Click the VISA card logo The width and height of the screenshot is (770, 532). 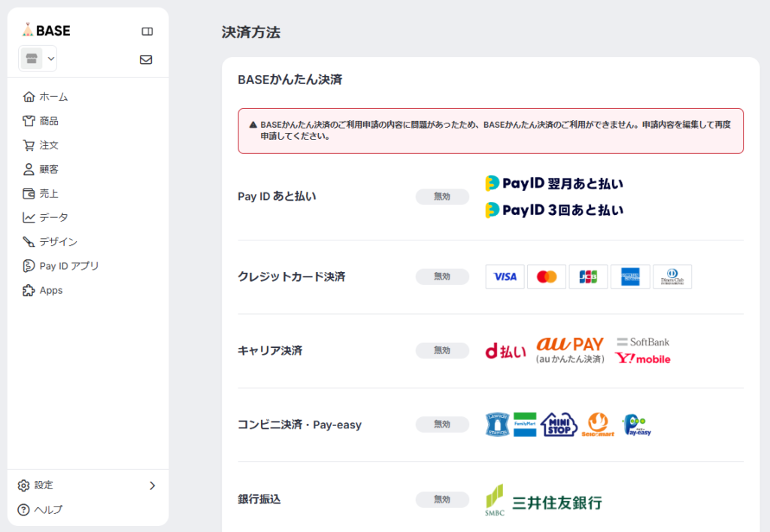505,277
